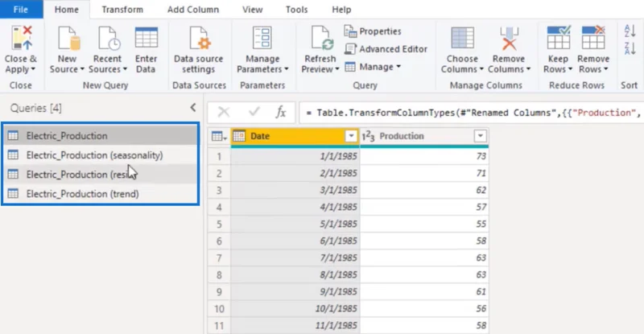644x334 pixels.
Task: Open the New Source icon
Action: click(68, 39)
